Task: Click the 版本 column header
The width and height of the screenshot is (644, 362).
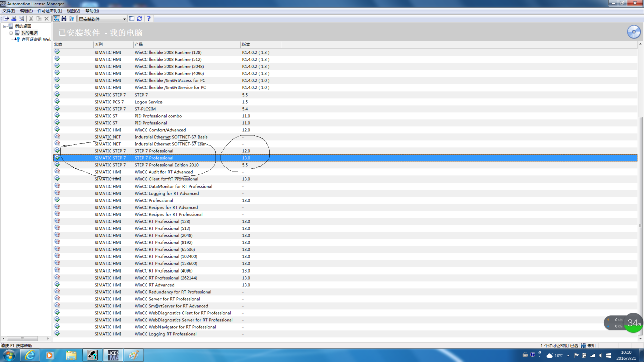Action: (261, 45)
